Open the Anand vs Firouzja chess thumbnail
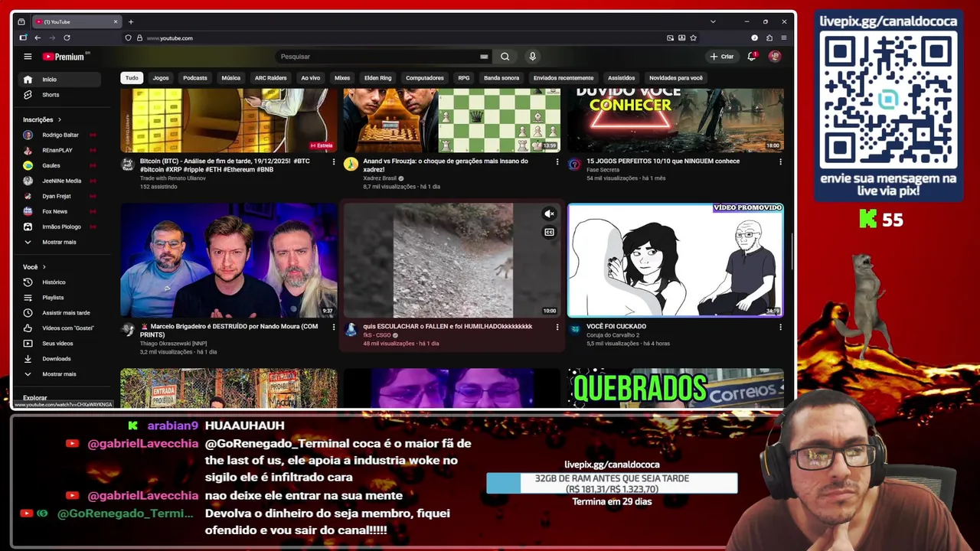 point(452,120)
